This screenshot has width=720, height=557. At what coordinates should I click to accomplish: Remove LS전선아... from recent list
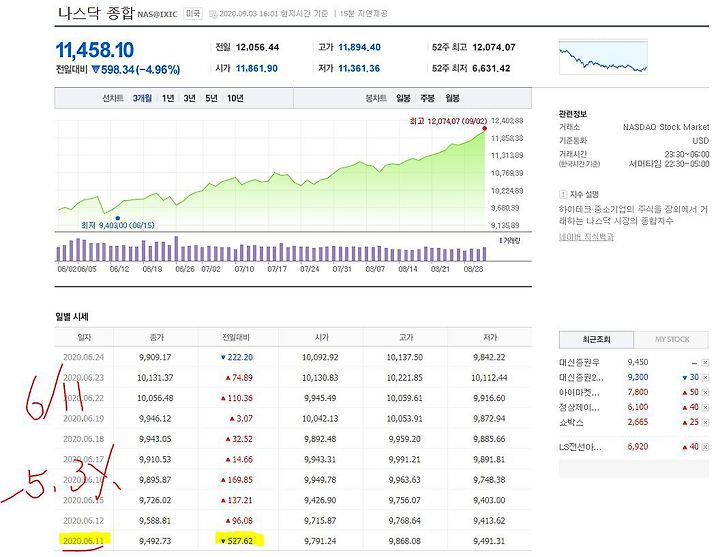point(705,447)
